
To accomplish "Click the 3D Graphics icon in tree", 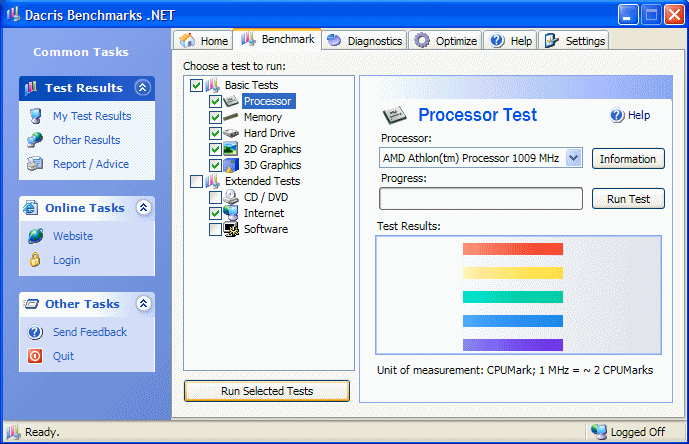I will 231,165.
